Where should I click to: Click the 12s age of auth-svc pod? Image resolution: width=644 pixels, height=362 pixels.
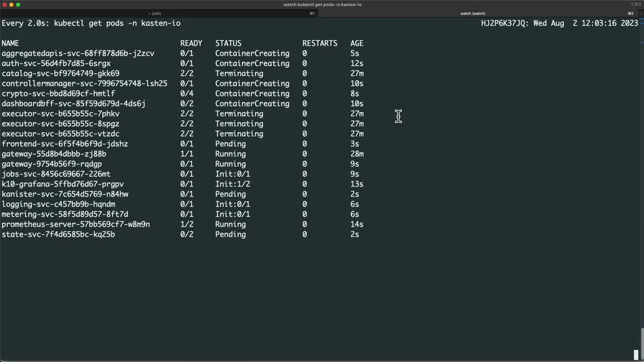tap(357, 63)
